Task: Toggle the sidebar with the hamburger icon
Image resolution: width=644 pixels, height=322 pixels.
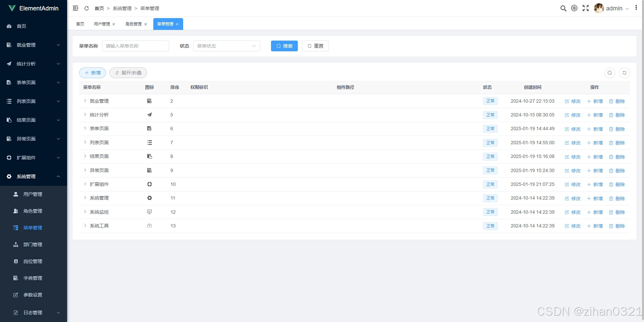Action: (75, 8)
